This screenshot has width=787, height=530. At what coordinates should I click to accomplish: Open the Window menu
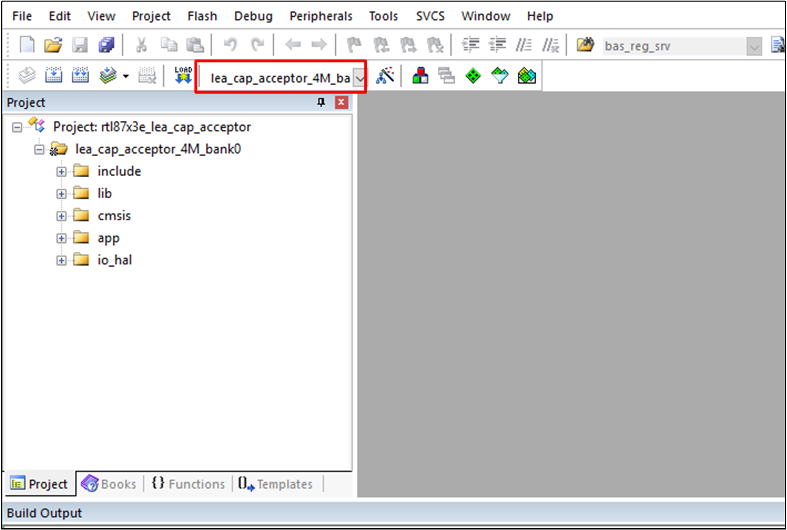tap(486, 16)
